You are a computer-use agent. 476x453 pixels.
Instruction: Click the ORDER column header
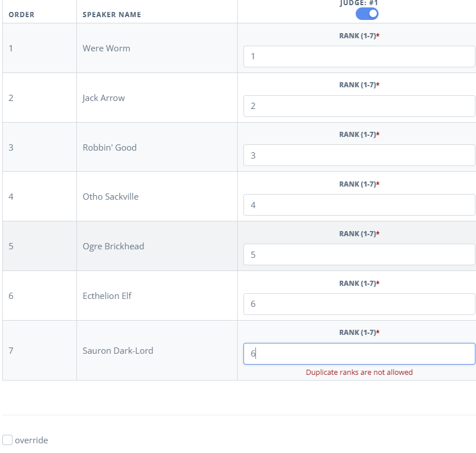(x=22, y=15)
